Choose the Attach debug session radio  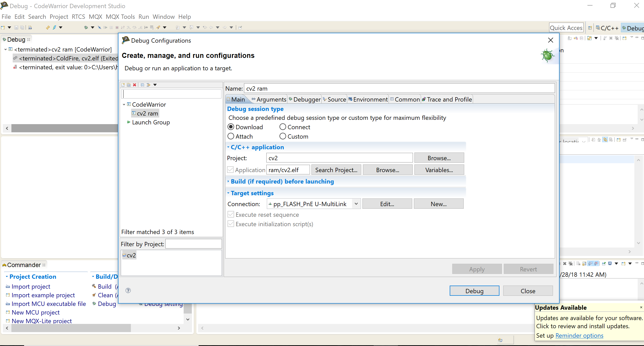click(x=231, y=136)
